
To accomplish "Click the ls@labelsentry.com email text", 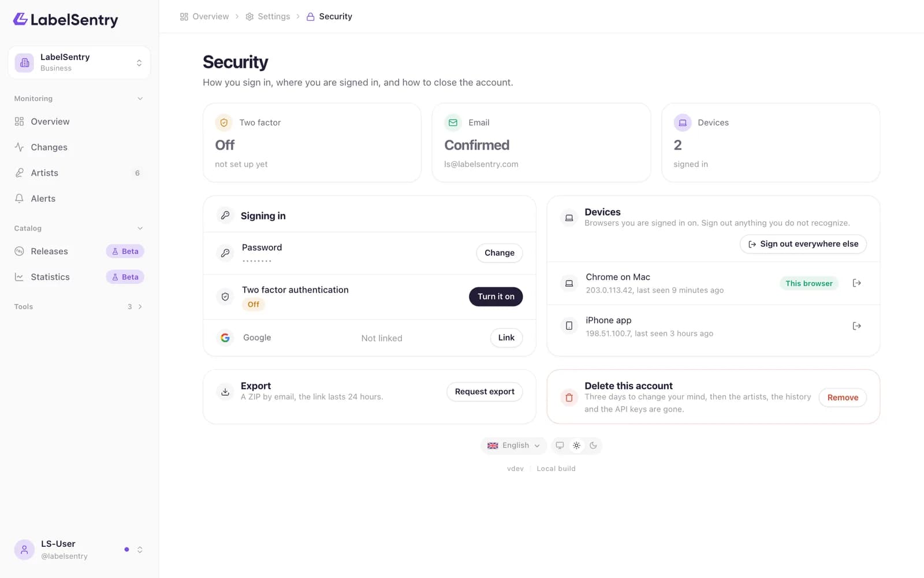I will 481,164.
